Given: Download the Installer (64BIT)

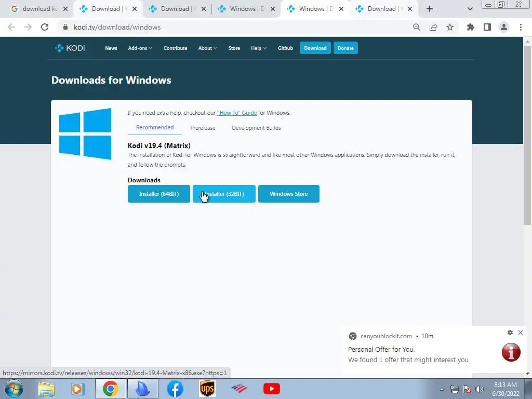Looking at the screenshot, I should click(159, 194).
